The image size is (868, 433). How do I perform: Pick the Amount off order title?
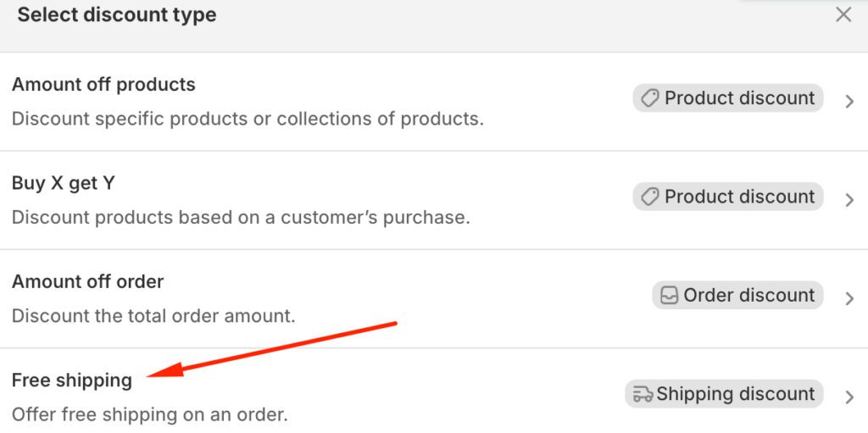88,281
